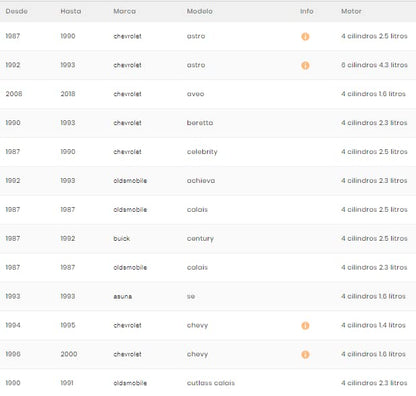Select brand cell 'asuna'
Image resolution: width=416 pixels, height=396 pixels.
[123, 296]
